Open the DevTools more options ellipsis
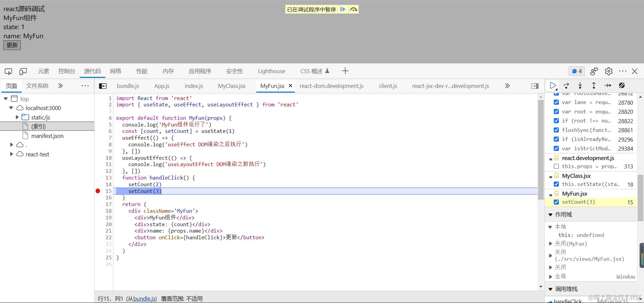Viewport: 644px width, 303px height. (623, 71)
